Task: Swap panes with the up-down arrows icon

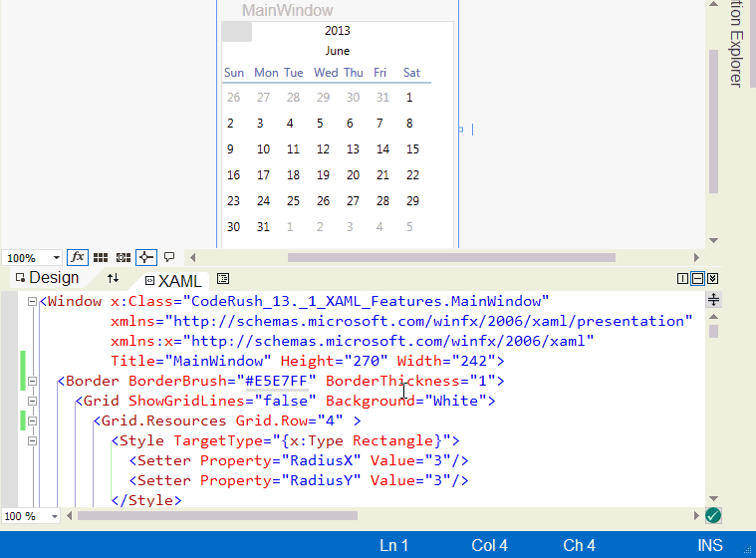Action: pos(113,278)
